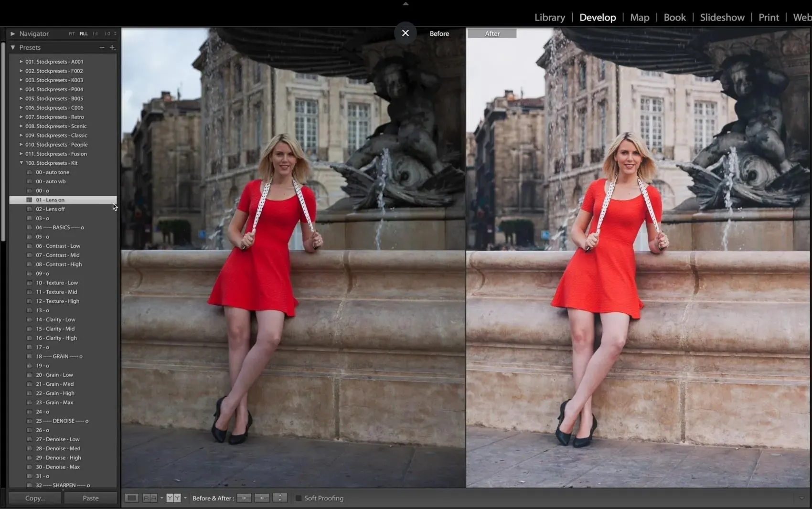Click icon of preset 30 - Denoise - Max

click(x=29, y=467)
